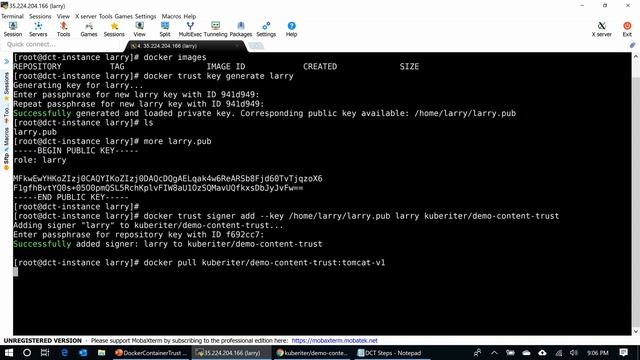Click the 'docker pull' command line text

click(264, 262)
